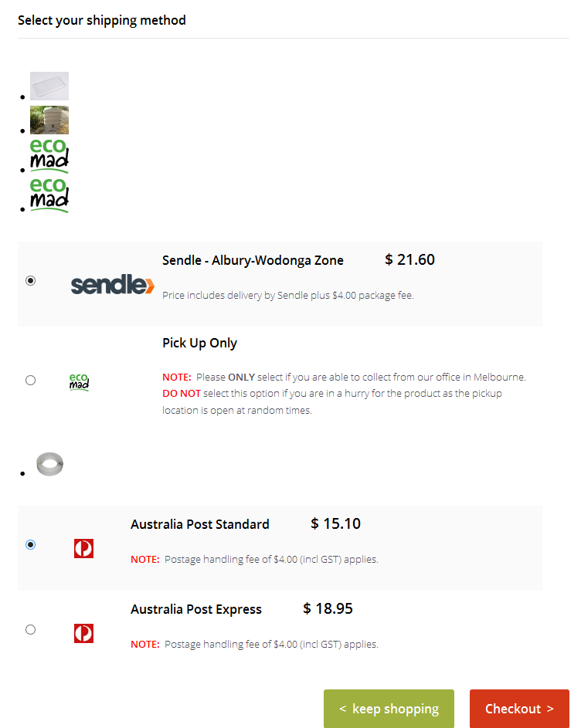Choose the Australia Post Express radio button

(30, 629)
